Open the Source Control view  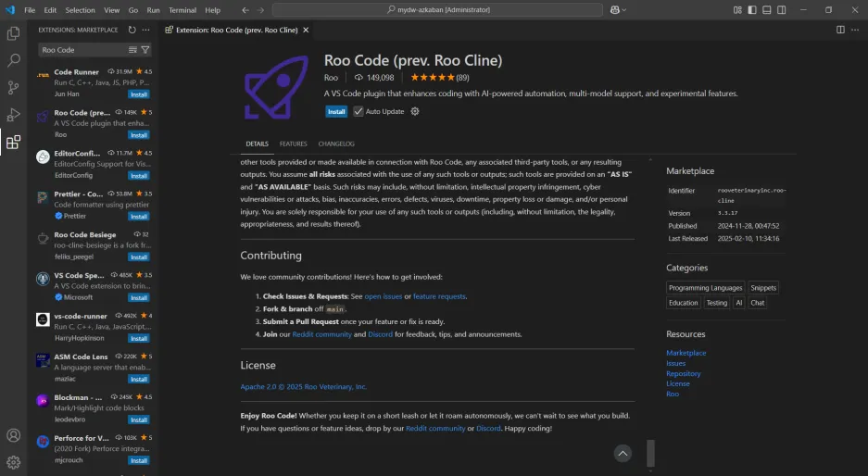[x=13, y=87]
